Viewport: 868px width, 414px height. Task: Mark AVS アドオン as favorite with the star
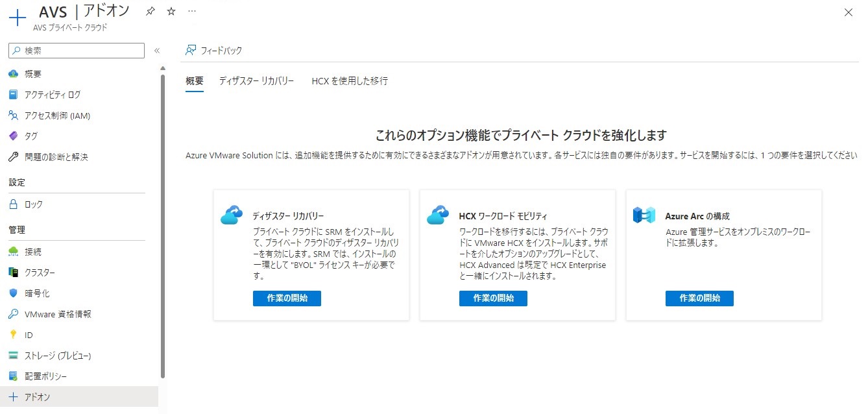click(x=170, y=11)
